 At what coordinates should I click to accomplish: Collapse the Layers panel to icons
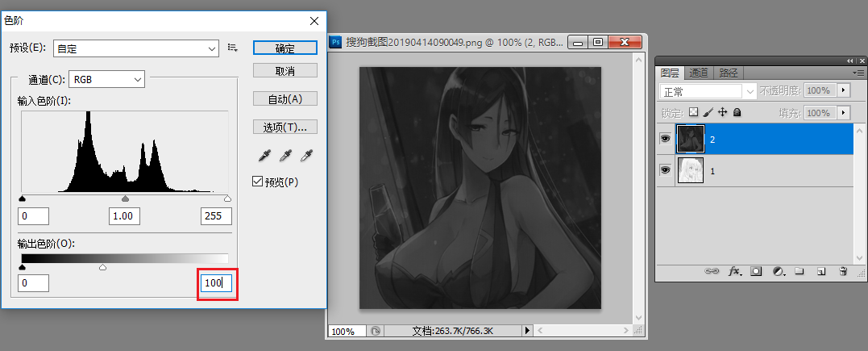850,61
